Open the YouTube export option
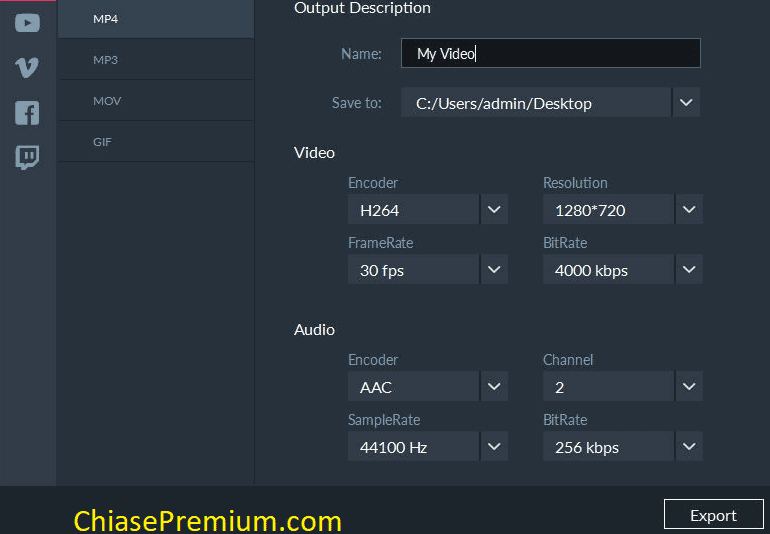This screenshot has height=534, width=770. click(28, 23)
